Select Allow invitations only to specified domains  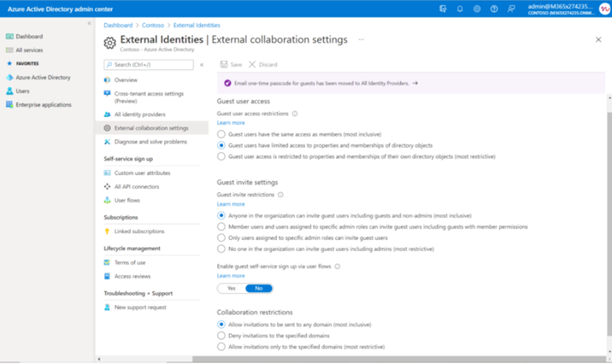pos(221,347)
